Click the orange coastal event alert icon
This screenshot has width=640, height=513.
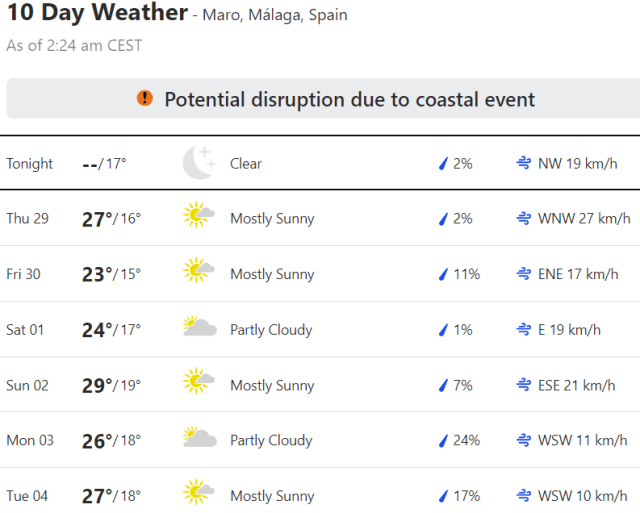pos(146,98)
